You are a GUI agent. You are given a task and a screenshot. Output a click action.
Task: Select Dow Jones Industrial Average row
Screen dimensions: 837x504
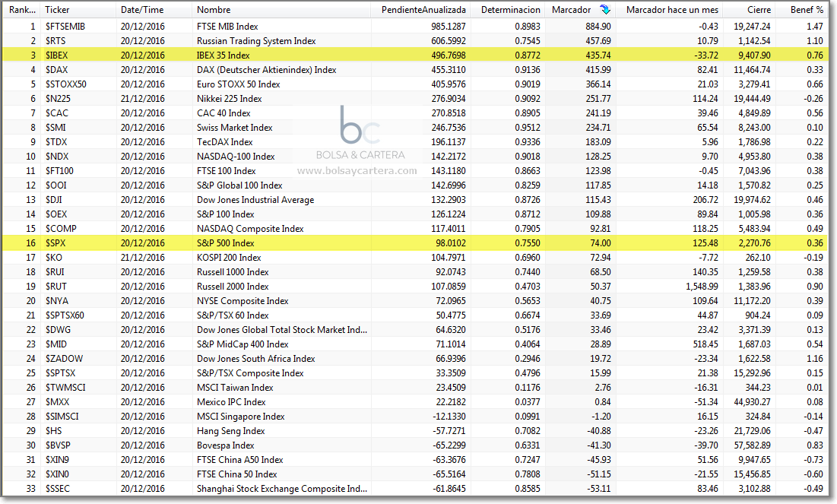415,199
